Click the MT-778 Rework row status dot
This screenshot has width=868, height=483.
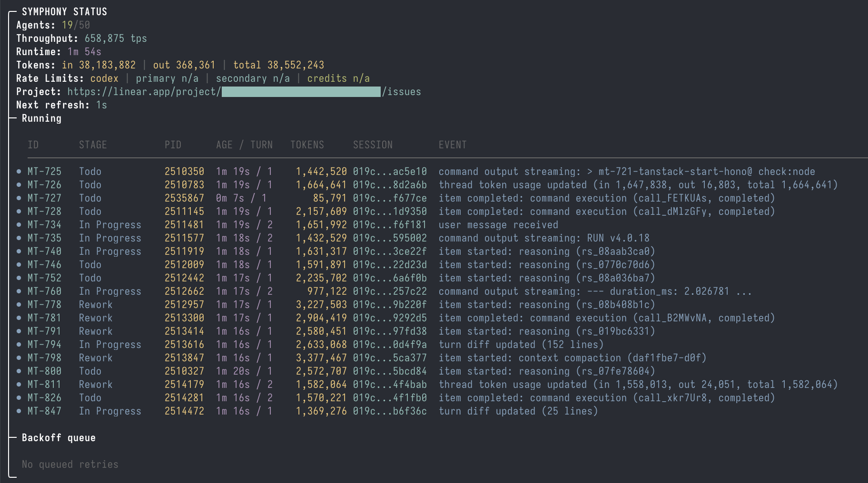[x=18, y=305]
